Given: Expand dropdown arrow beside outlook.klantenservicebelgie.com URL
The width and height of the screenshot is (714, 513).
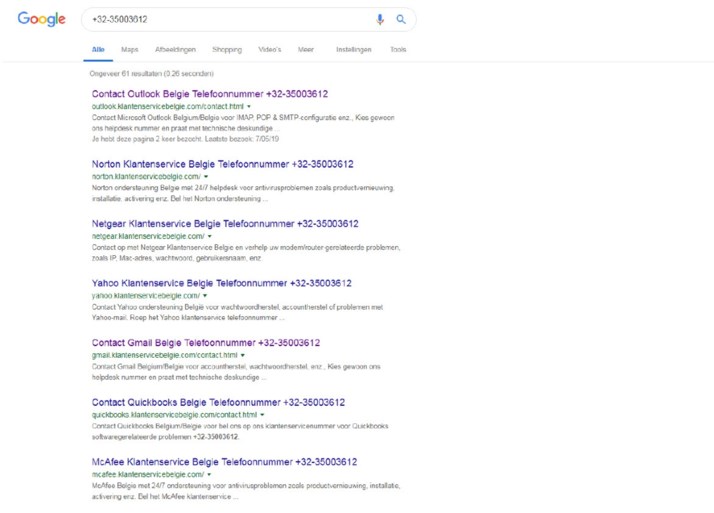Looking at the screenshot, I should [249, 107].
